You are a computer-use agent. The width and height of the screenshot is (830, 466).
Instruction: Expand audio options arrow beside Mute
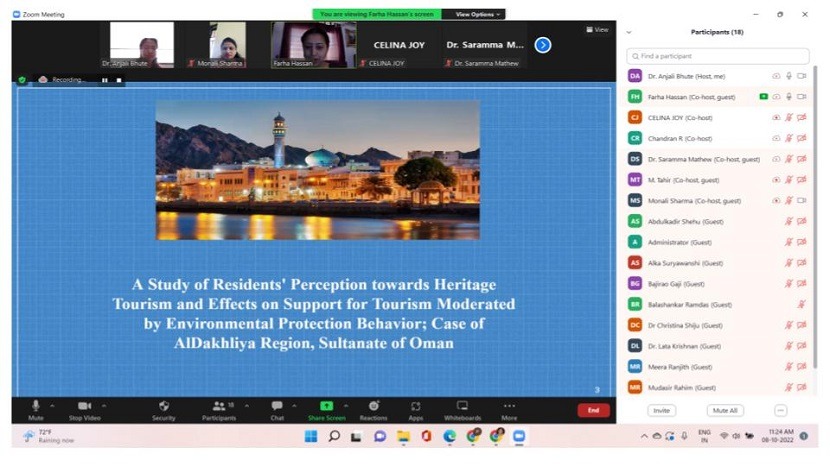pos(52,406)
